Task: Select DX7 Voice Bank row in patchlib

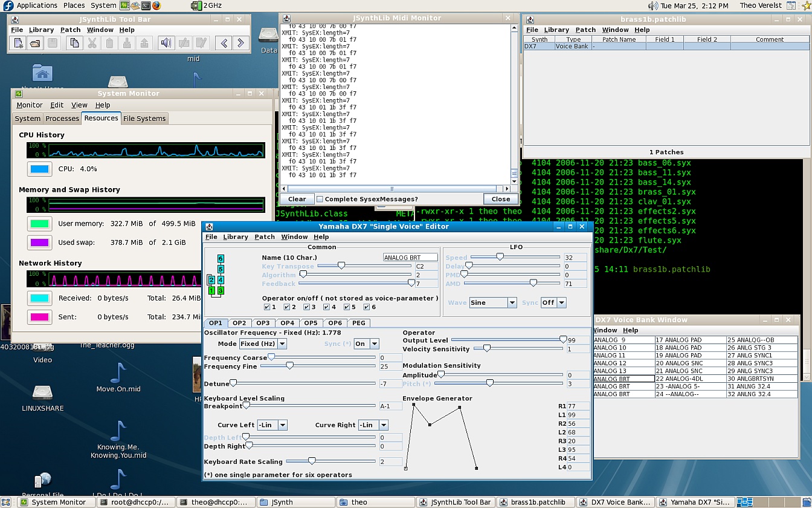Action: tap(666, 47)
